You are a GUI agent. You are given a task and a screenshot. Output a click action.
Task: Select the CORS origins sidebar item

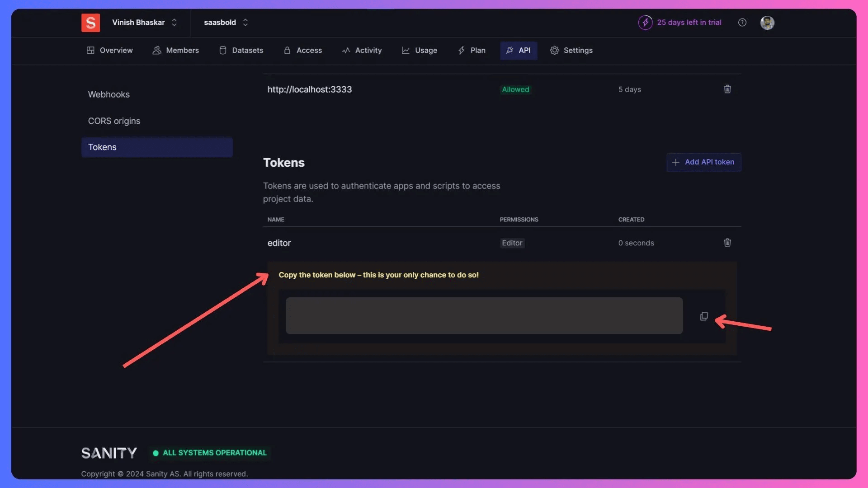[x=114, y=121]
